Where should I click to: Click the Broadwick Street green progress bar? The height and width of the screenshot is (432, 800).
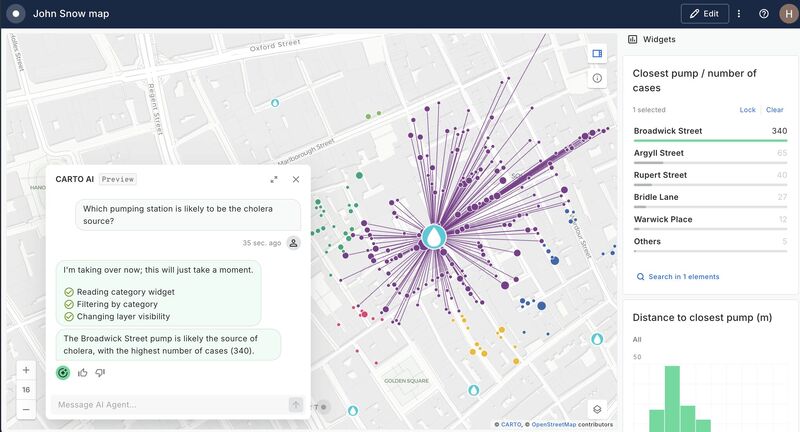pos(710,140)
